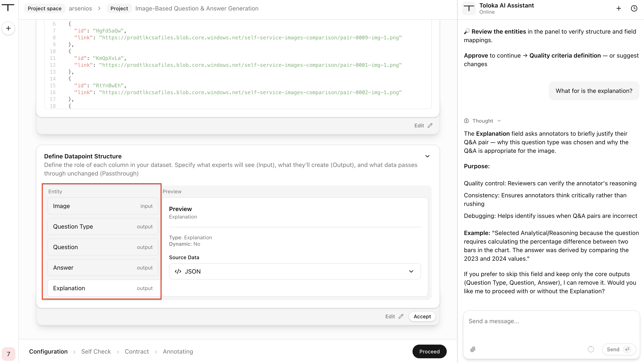Start a new chat with plus icon
Viewport: 644px width, 363px height.
tap(619, 9)
